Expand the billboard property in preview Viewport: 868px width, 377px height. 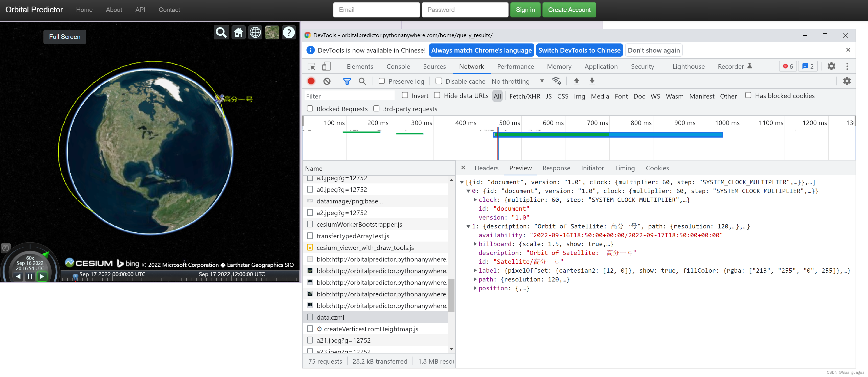pos(475,244)
